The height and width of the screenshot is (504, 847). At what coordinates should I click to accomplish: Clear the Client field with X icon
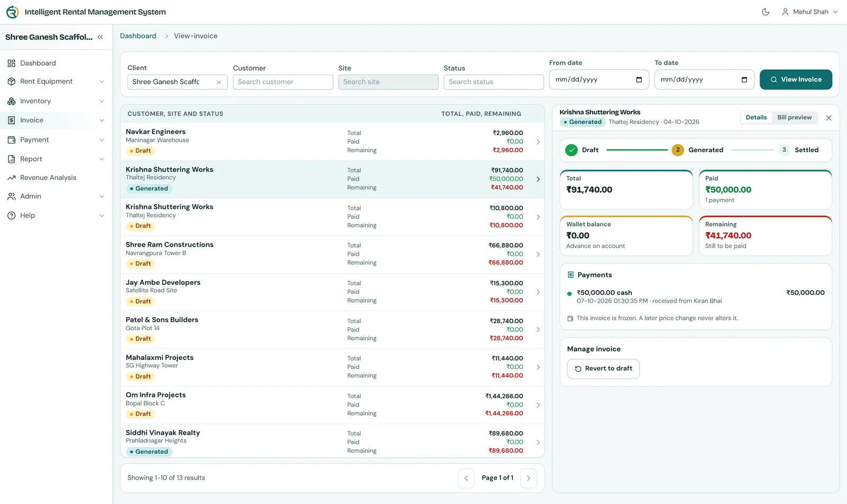(x=219, y=82)
